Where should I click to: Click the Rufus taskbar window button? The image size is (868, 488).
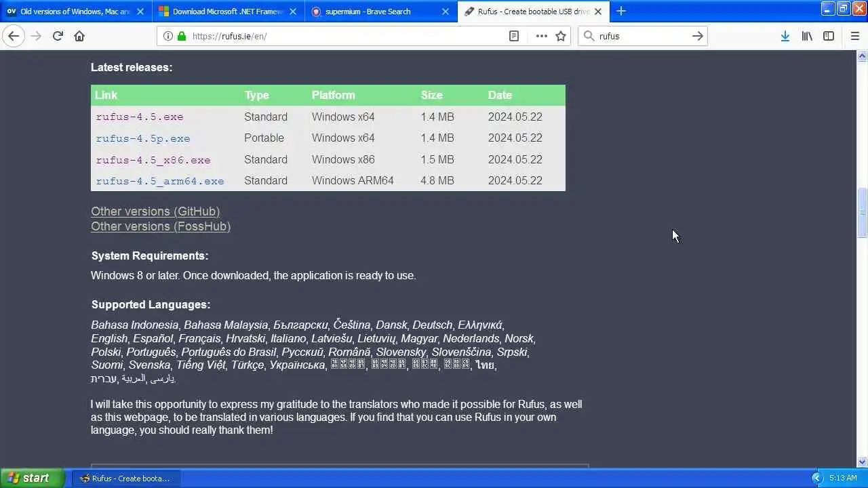125,478
